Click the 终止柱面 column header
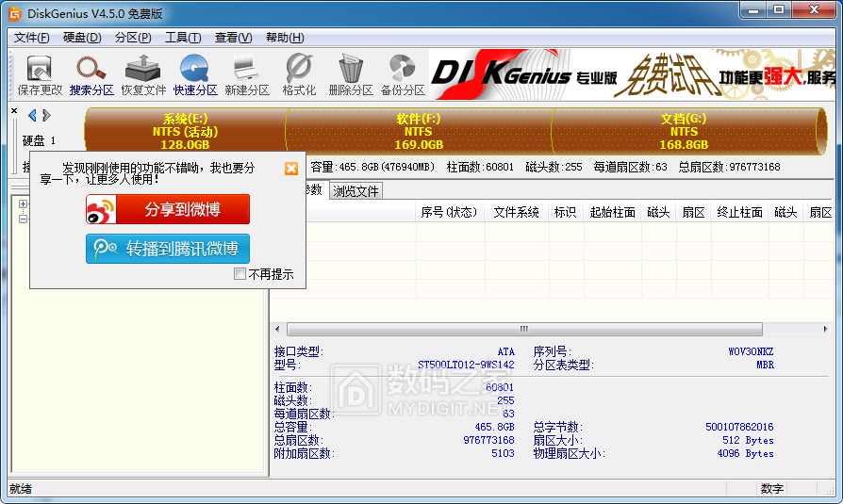This screenshot has height=504, width=843. 740,213
